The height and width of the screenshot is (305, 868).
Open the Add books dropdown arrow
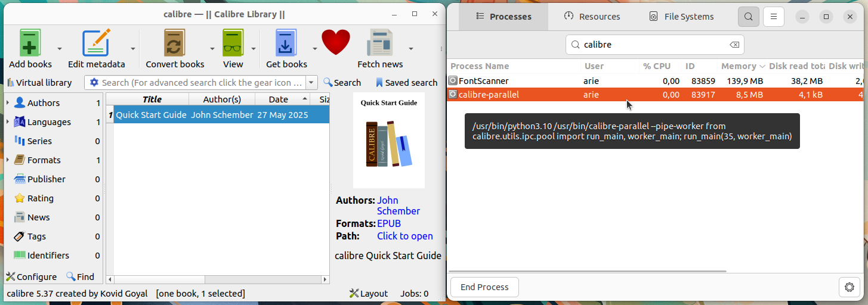click(x=59, y=49)
